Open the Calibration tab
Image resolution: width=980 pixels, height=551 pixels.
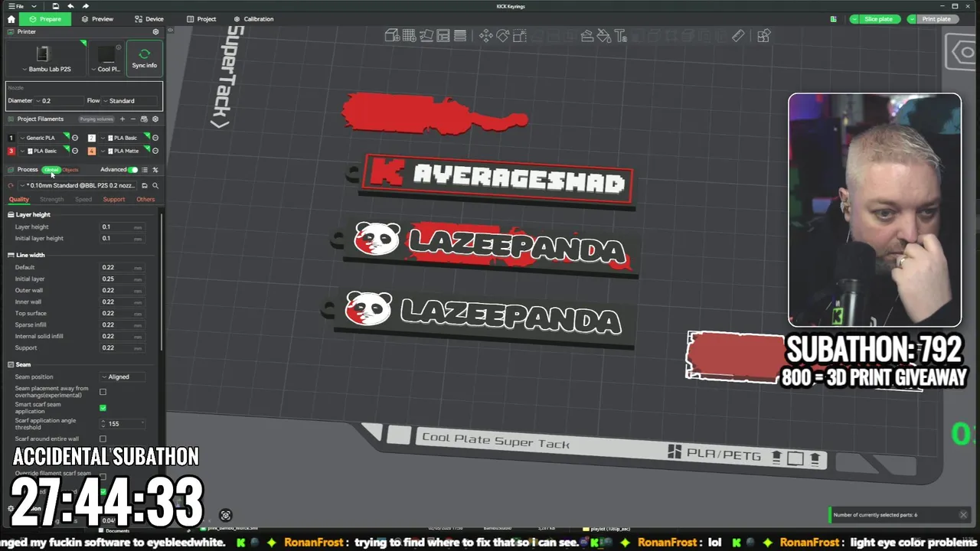pos(253,19)
